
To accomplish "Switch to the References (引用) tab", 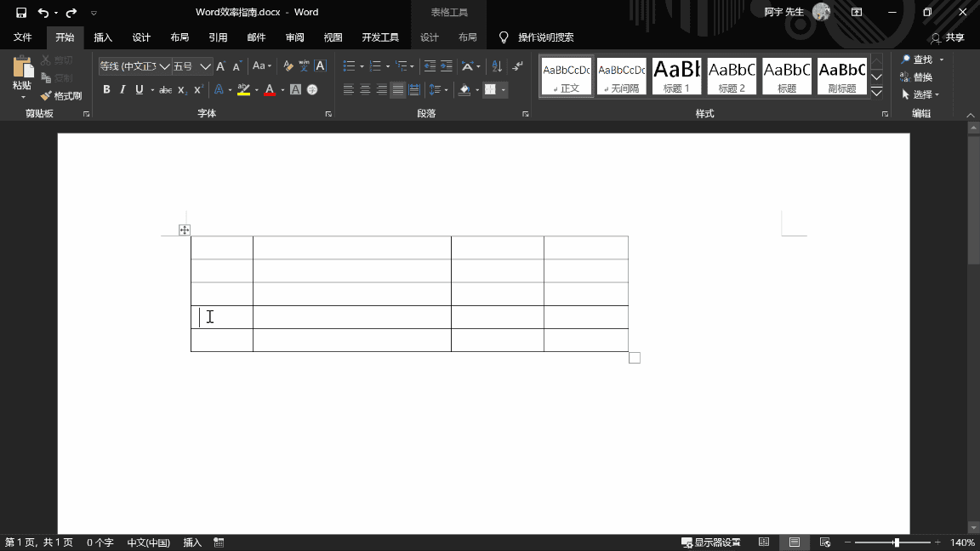I will tap(218, 37).
